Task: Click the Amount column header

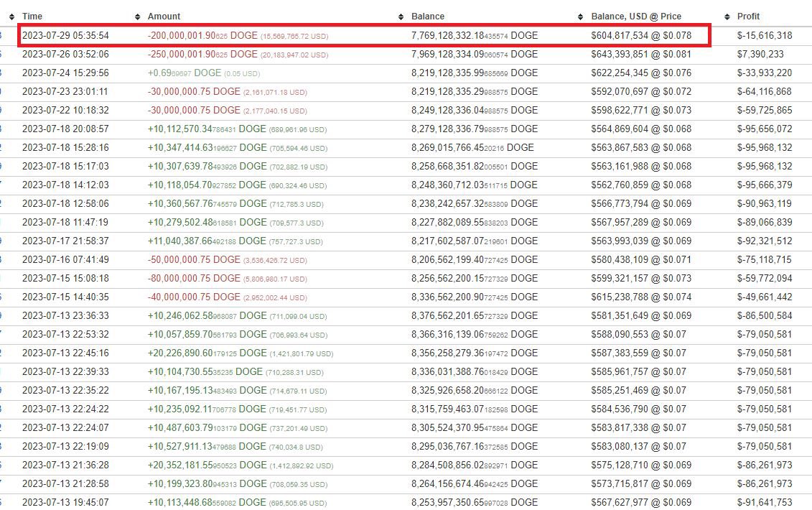Action: (x=164, y=17)
